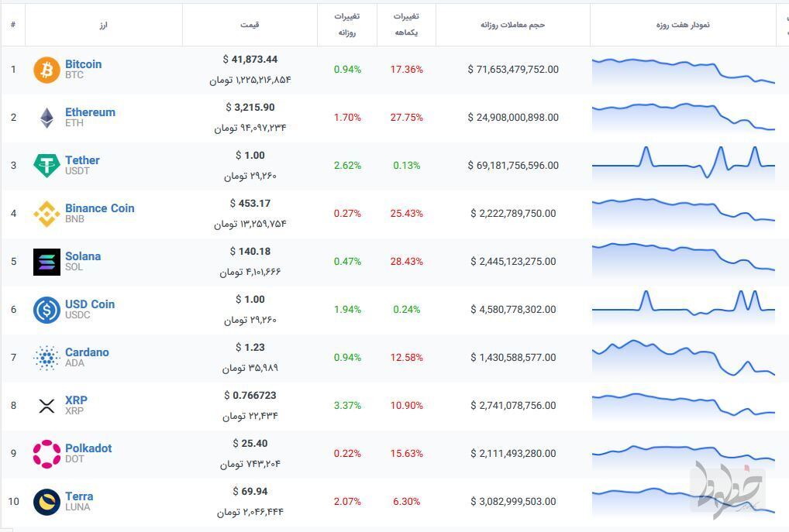Viewport: 789px width, 532px height.
Task: Click Polkadot monthly change 15.63%
Action: pyautogui.click(x=407, y=454)
